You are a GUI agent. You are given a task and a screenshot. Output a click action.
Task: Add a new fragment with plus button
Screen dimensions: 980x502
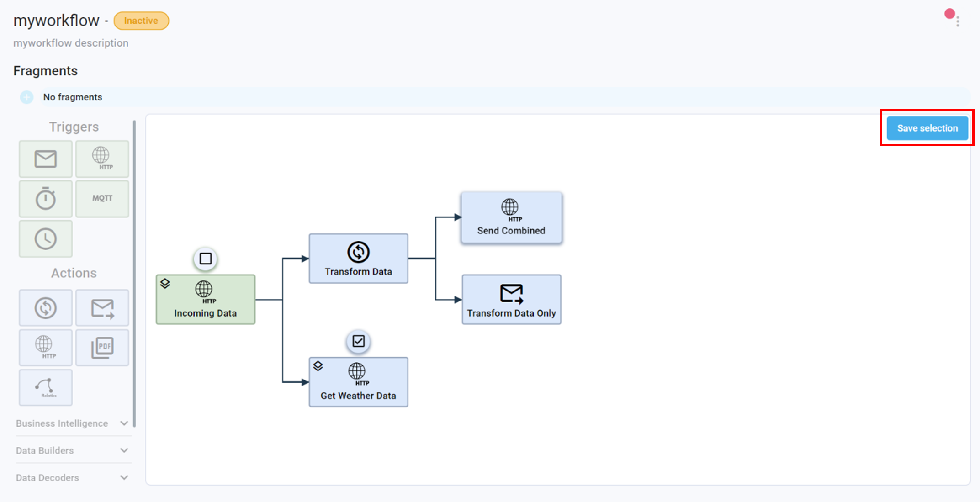pos(26,97)
